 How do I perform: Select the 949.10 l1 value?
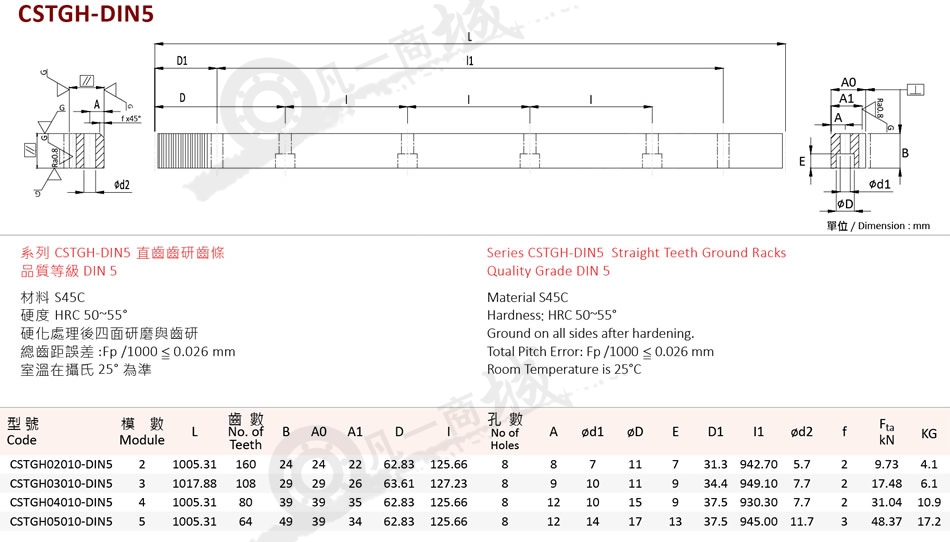coord(759,484)
